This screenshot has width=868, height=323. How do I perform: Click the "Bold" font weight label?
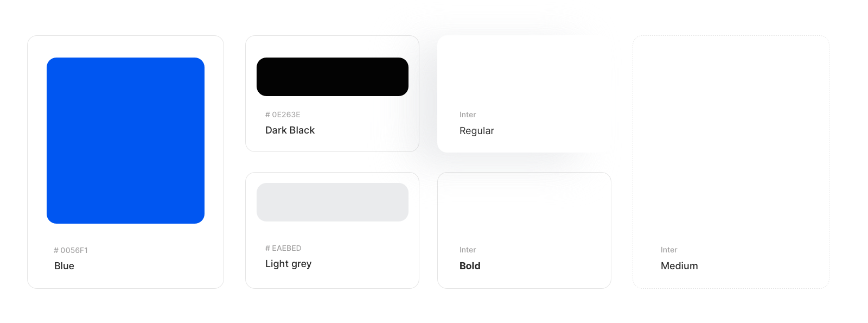(470, 266)
